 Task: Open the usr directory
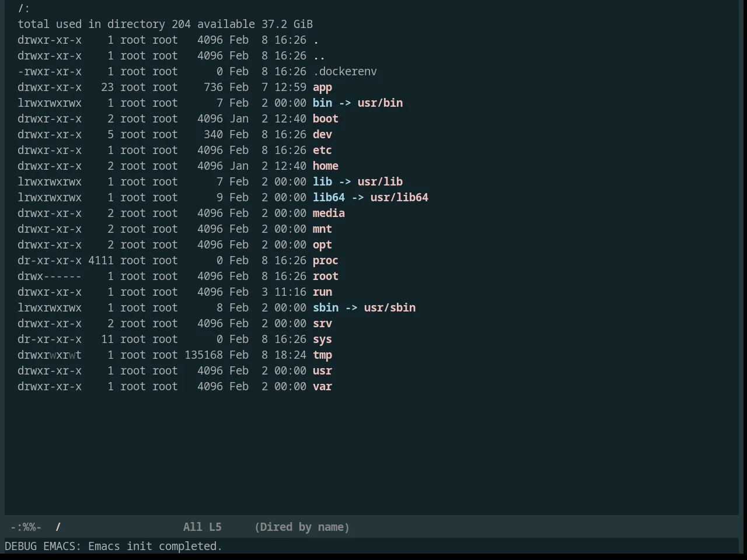(322, 371)
